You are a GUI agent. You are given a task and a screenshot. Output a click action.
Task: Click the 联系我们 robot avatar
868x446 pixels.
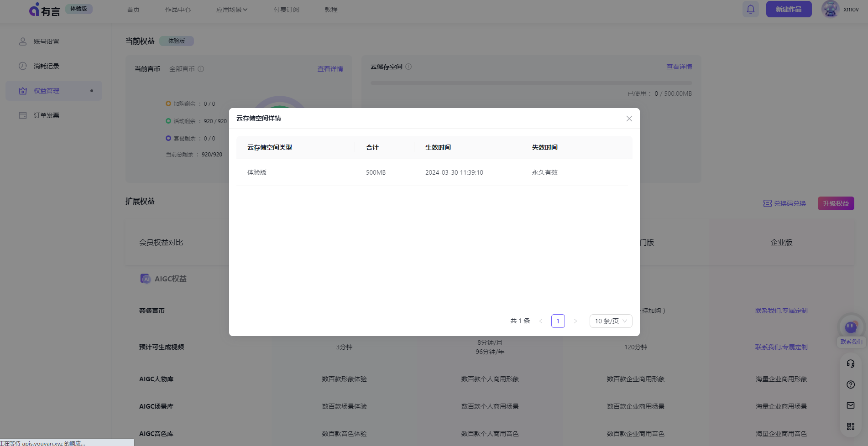[851, 326]
